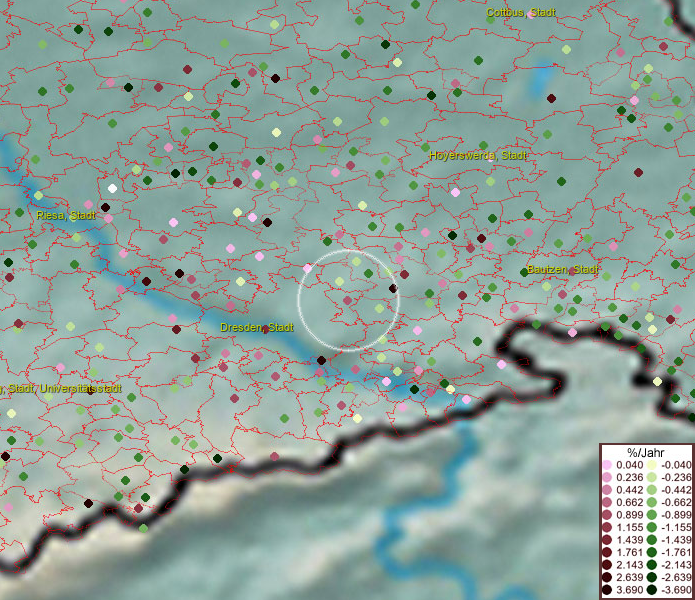
Task: Select the legend value text 2.143
Action: (x=630, y=565)
